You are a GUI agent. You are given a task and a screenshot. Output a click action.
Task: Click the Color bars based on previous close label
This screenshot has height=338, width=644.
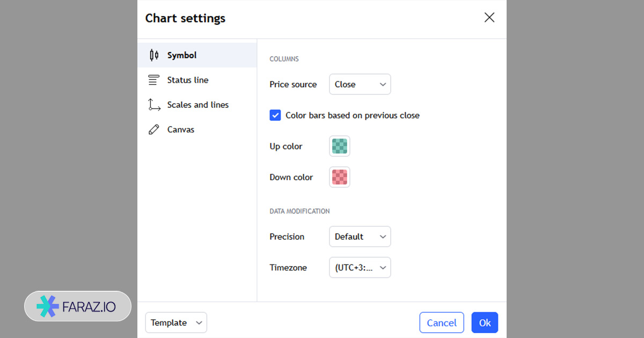tap(353, 115)
